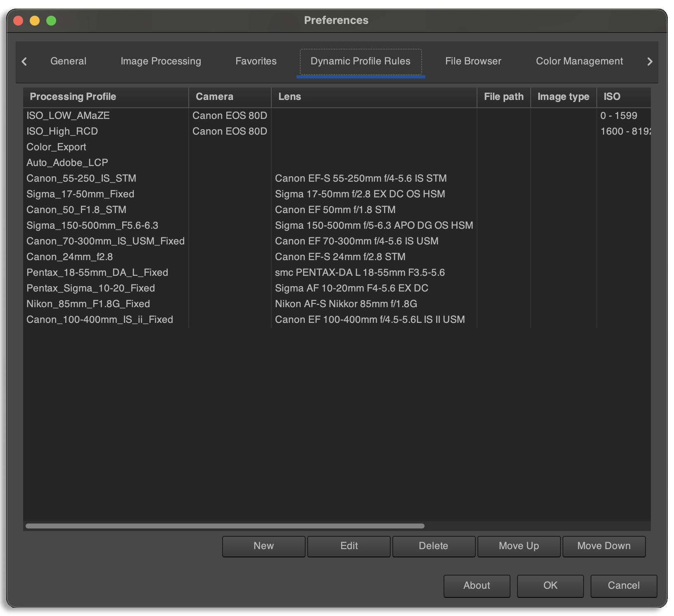Select the Pentax_18-55mm_DA_L_Fixed profile

97,272
